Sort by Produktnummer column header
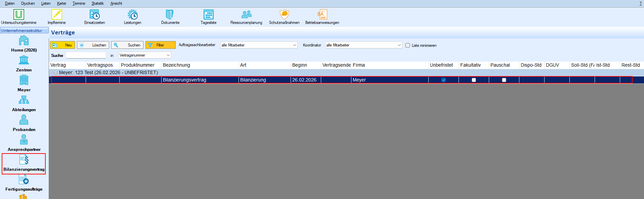 point(140,65)
